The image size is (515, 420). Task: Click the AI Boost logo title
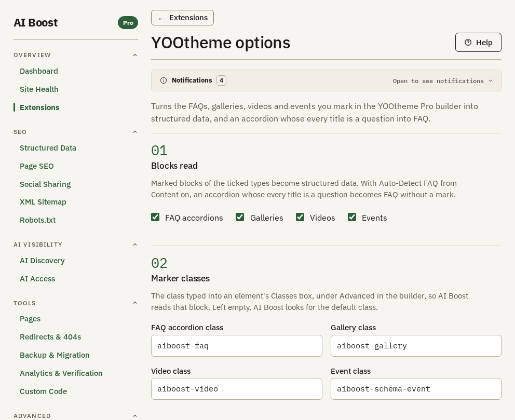(35, 23)
